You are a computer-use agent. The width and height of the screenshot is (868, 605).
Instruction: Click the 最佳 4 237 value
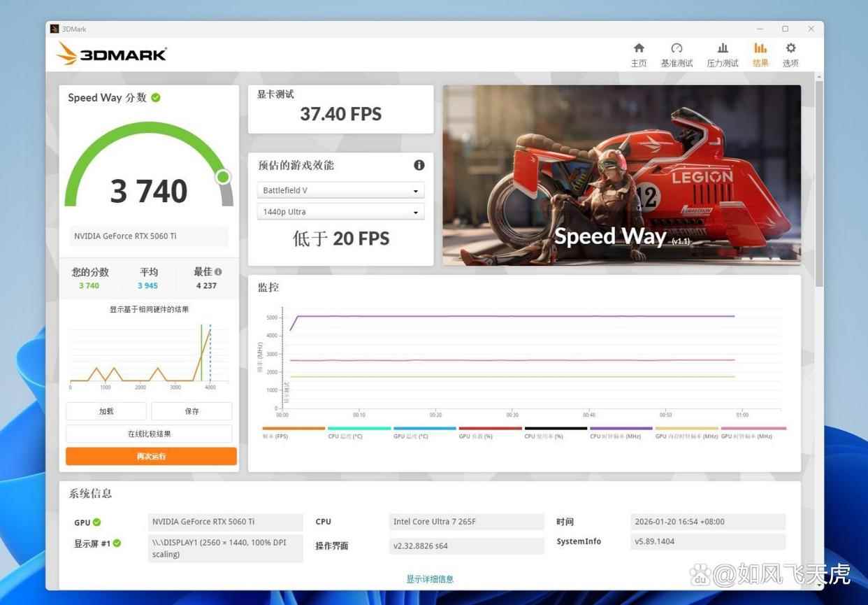(x=207, y=285)
